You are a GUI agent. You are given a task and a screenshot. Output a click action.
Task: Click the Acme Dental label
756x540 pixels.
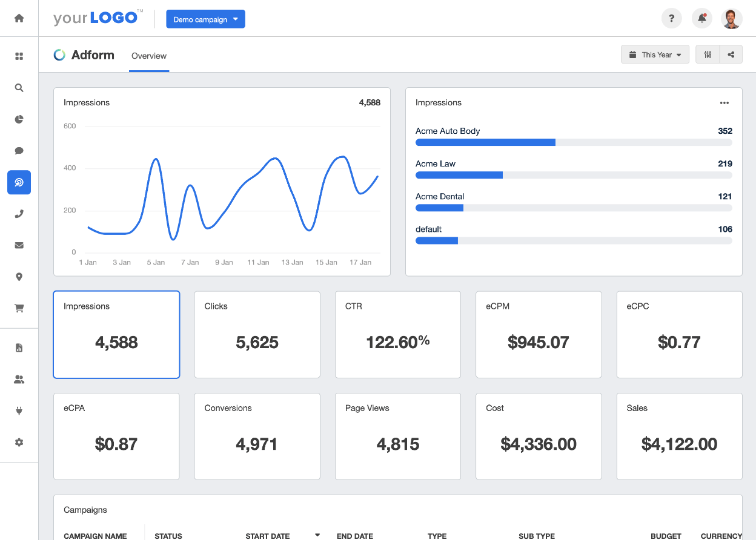point(440,196)
